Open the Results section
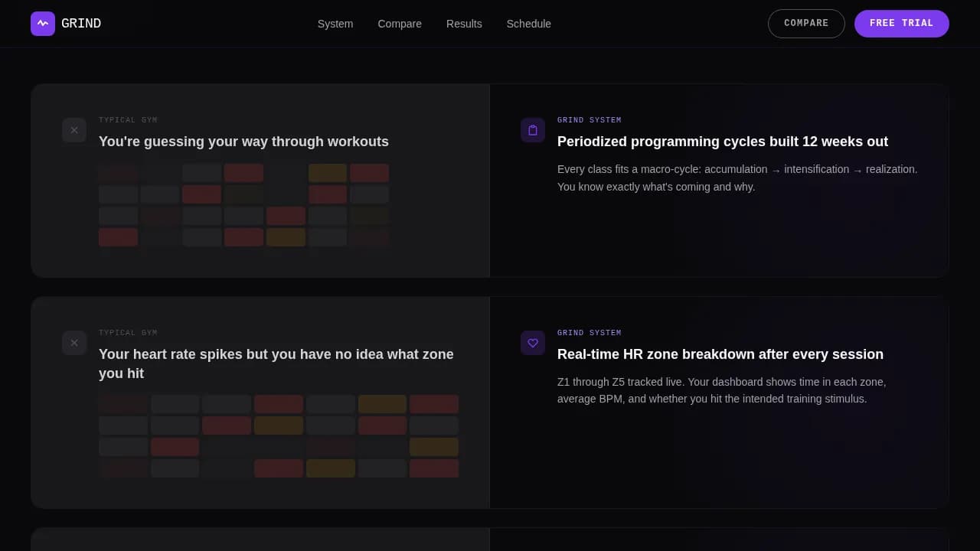Screen dimensions: 980x551 pyautogui.click(x=464, y=24)
